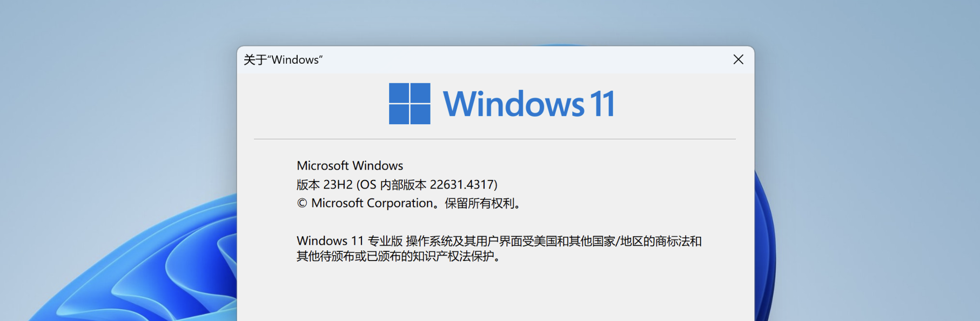Click the 关于"Windows" title bar text
Image resolution: width=980 pixels, height=321 pixels.
[283, 60]
